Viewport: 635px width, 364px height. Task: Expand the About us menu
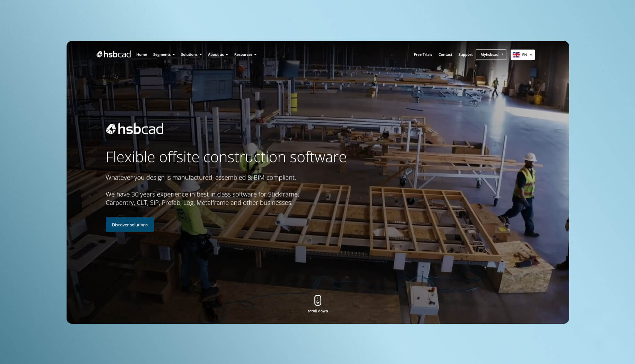[x=218, y=54]
